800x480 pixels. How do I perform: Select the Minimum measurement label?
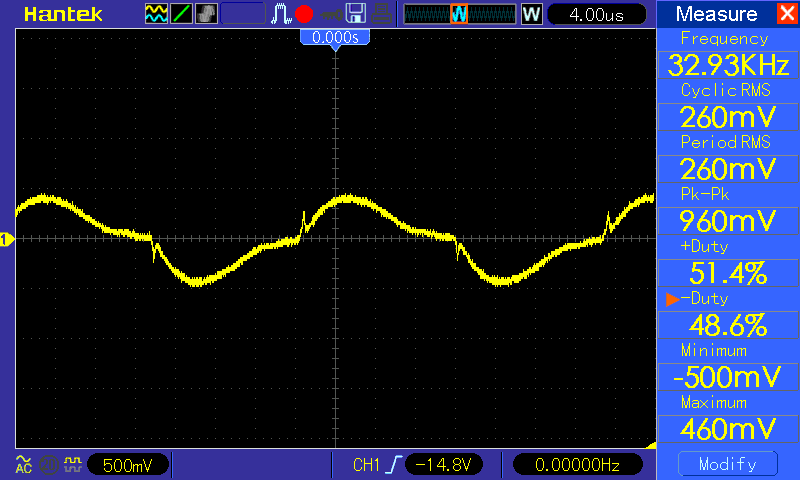click(714, 351)
